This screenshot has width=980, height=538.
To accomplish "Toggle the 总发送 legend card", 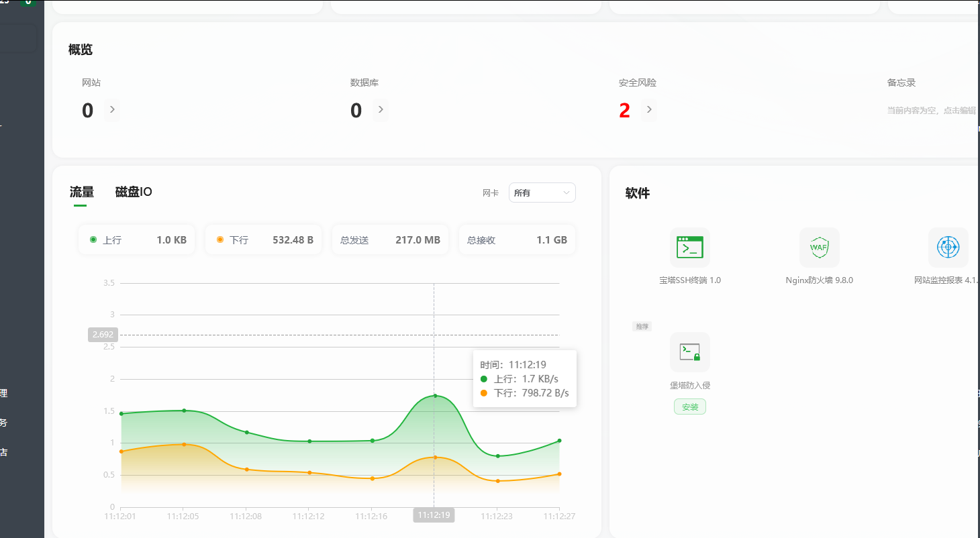I will tap(390, 239).
